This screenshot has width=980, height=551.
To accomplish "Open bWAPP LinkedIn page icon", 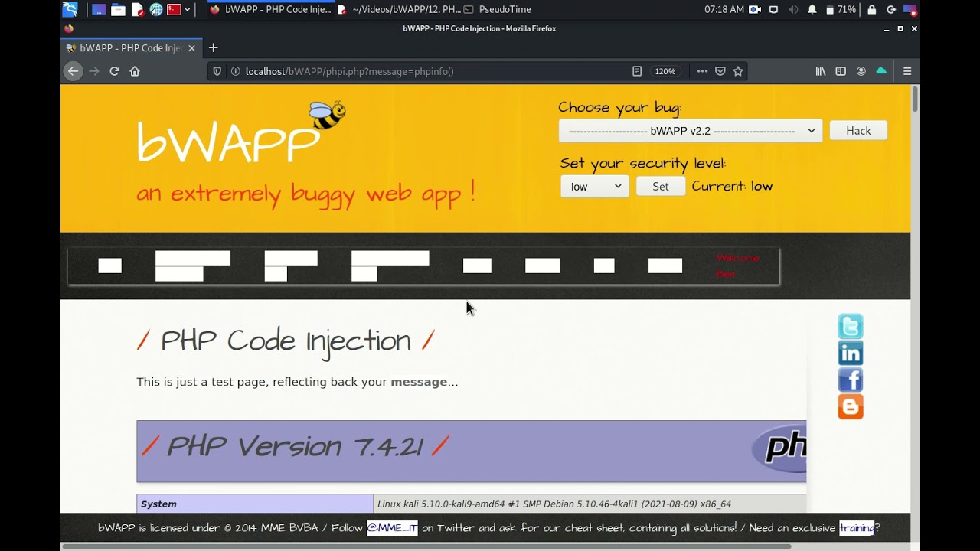I will (x=851, y=354).
